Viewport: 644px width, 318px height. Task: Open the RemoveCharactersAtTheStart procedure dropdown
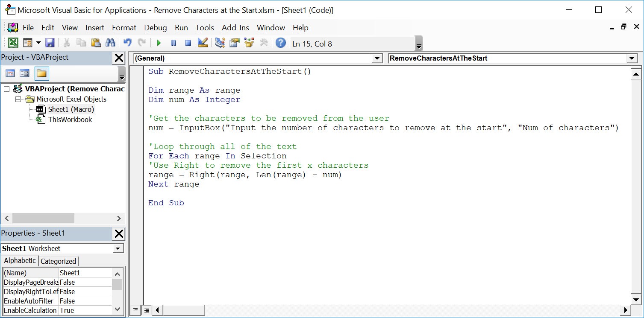tap(632, 58)
